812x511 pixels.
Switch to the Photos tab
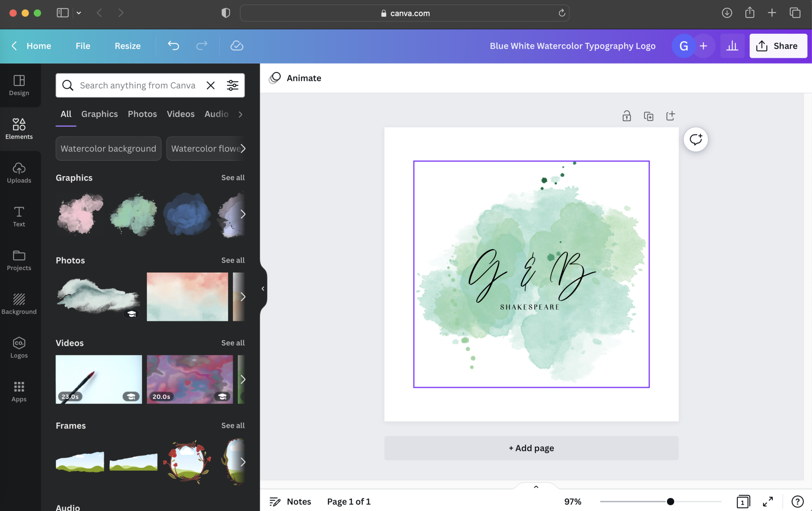click(x=142, y=114)
